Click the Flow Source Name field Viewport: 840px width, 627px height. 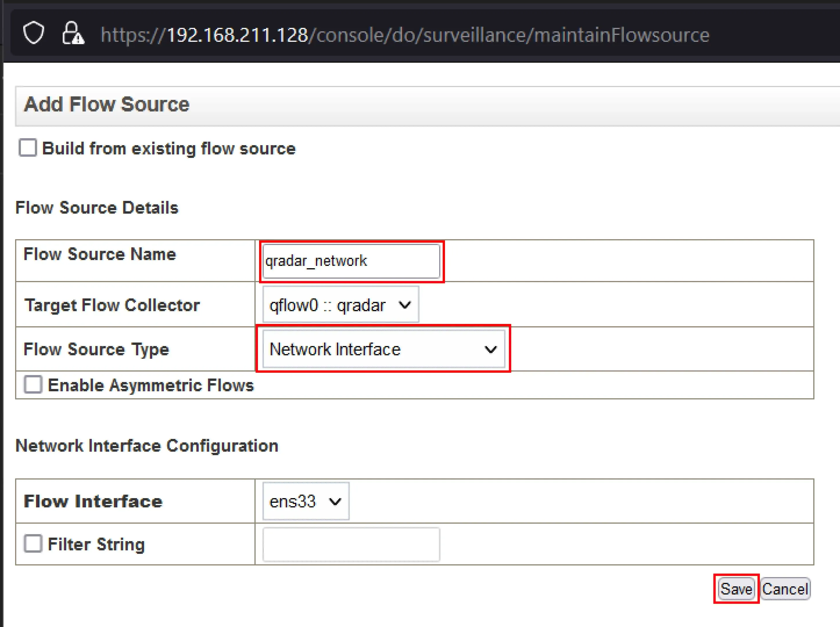point(351,261)
